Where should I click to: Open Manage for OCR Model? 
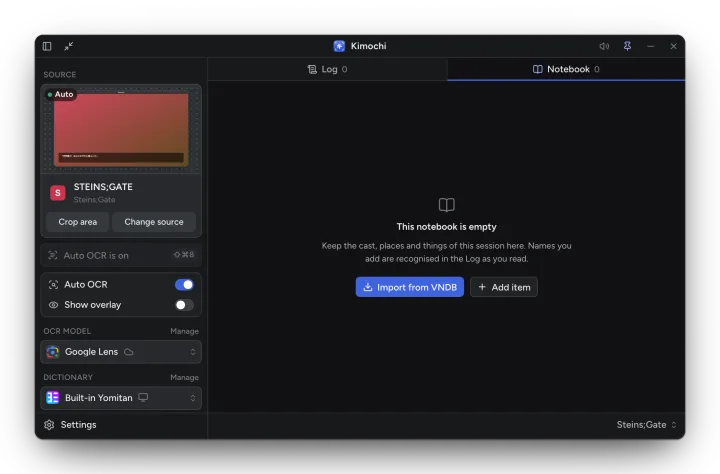click(x=184, y=331)
